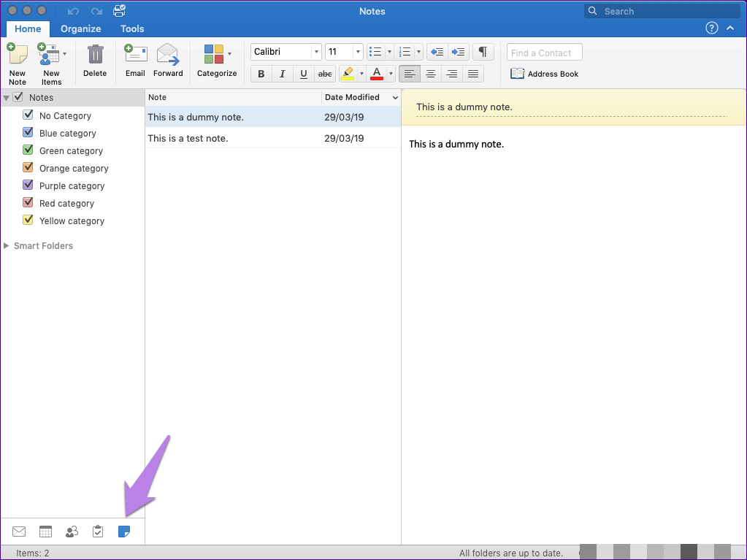Viewport: 747px width, 560px height.
Task: Disable the No Category checkbox
Action: [28, 115]
